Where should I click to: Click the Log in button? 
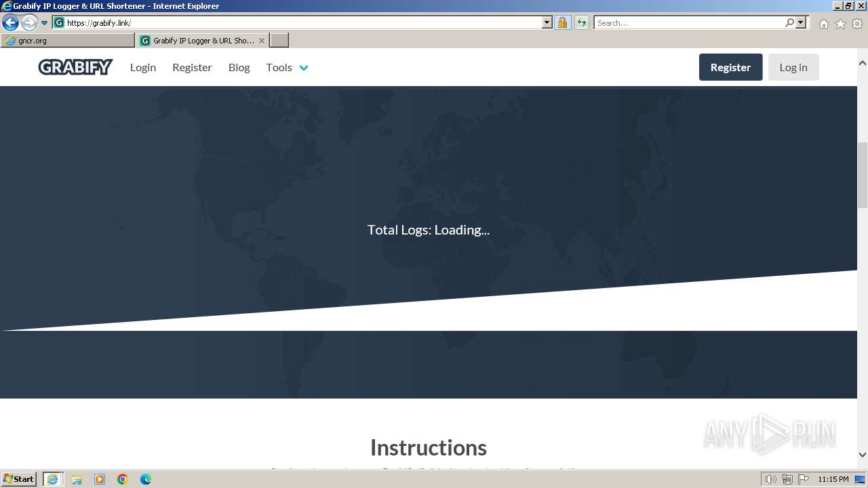[x=793, y=67]
